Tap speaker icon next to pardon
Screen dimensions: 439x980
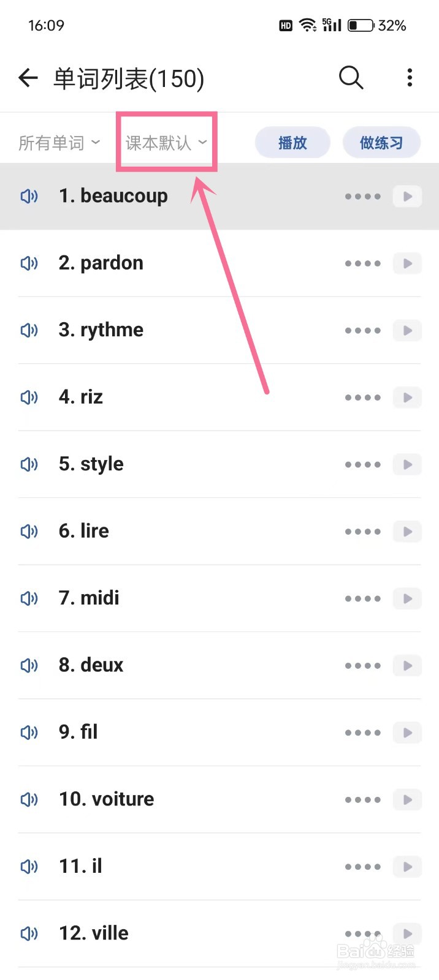(x=29, y=263)
